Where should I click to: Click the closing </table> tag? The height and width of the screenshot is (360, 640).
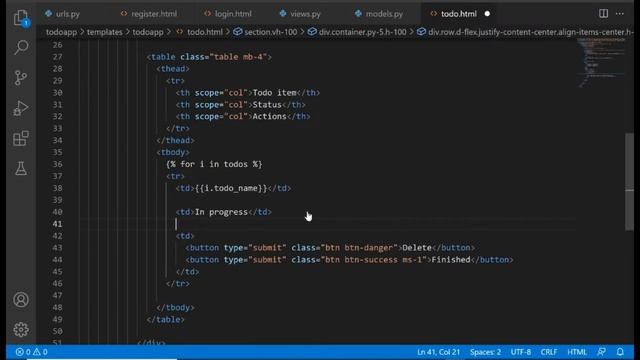click(x=165, y=319)
